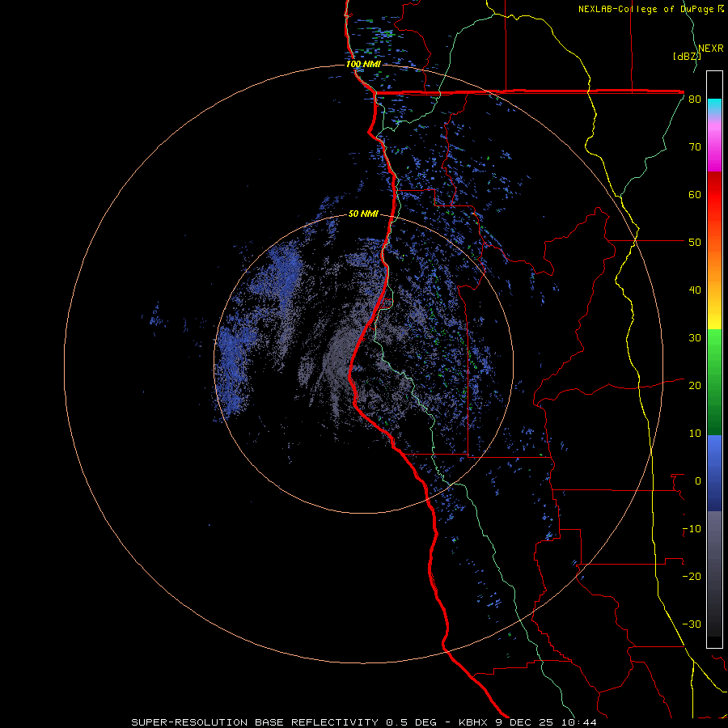728x728 pixels.
Task: Click the "0.5 DEG" elevation angle text
Action: point(412,722)
